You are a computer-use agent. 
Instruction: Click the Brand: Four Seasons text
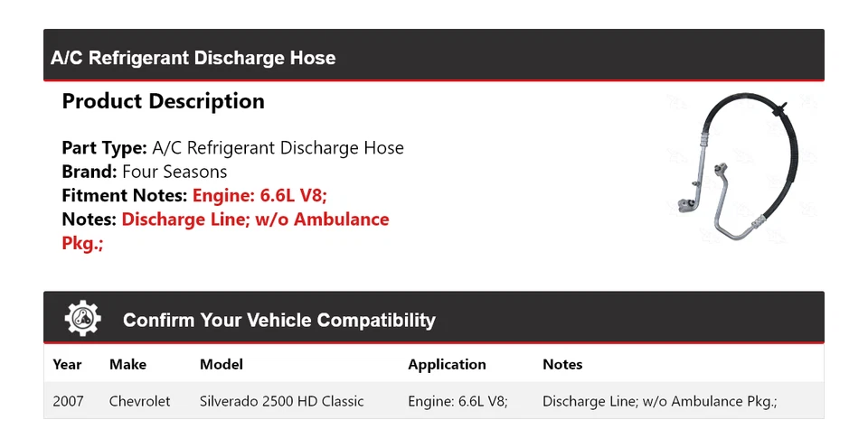point(145,172)
